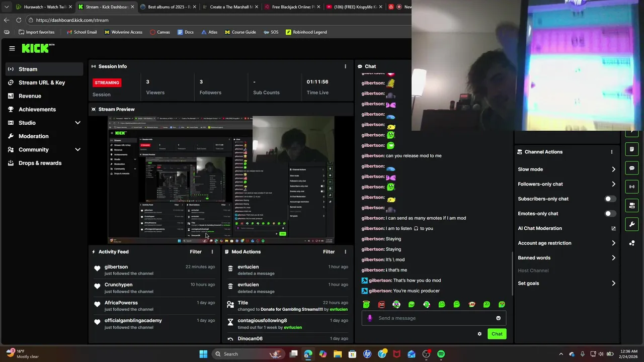Open Slow mode settings
The image size is (644, 362).
(567, 169)
